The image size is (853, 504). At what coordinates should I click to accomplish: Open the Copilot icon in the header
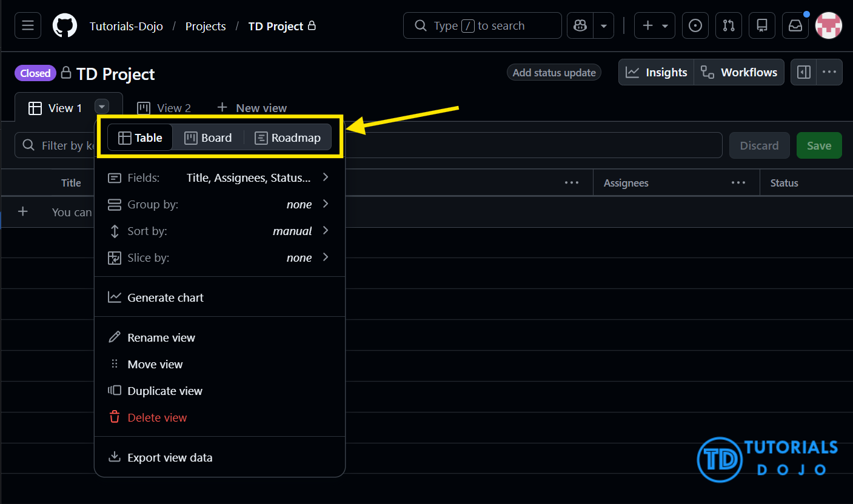(580, 25)
